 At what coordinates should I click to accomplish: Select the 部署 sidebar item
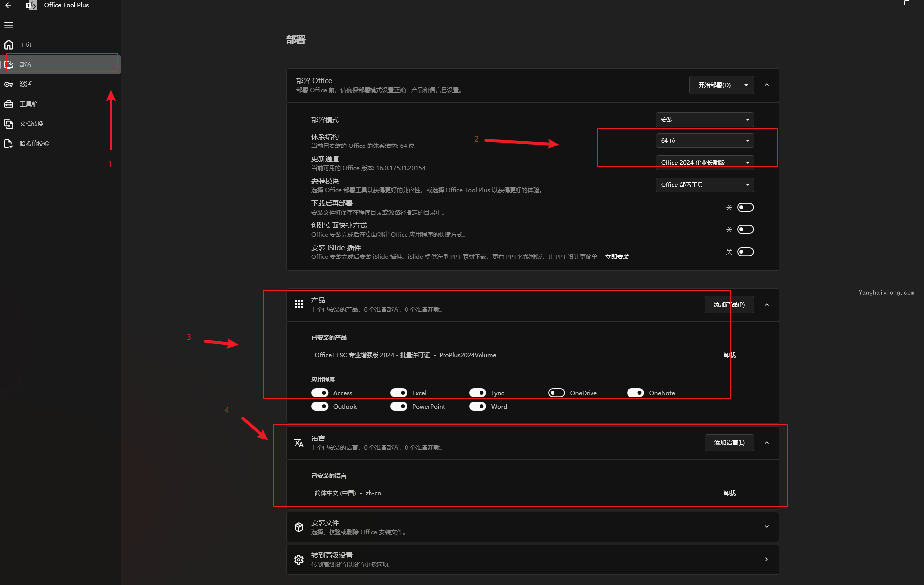pos(60,65)
